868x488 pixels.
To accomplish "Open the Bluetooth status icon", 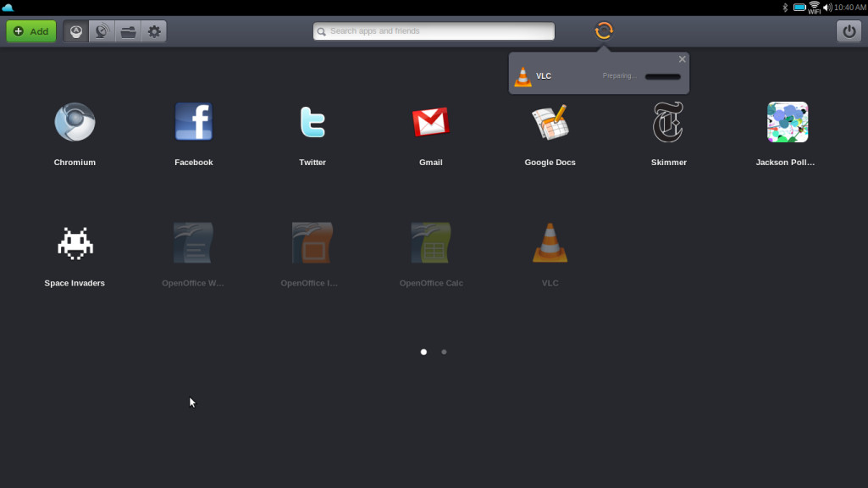I will pyautogui.click(x=785, y=7).
